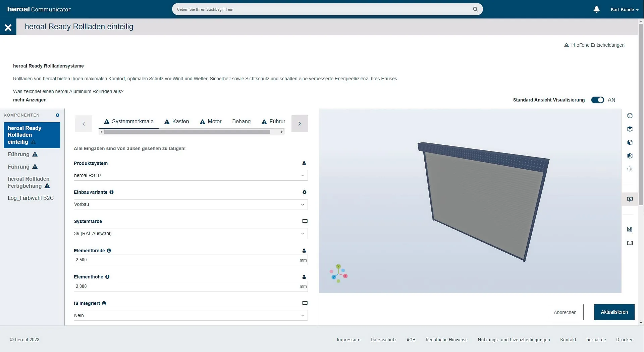The height and width of the screenshot is (352, 644).
Task: Click the hide dimensions ruler icon
Action: point(630,230)
